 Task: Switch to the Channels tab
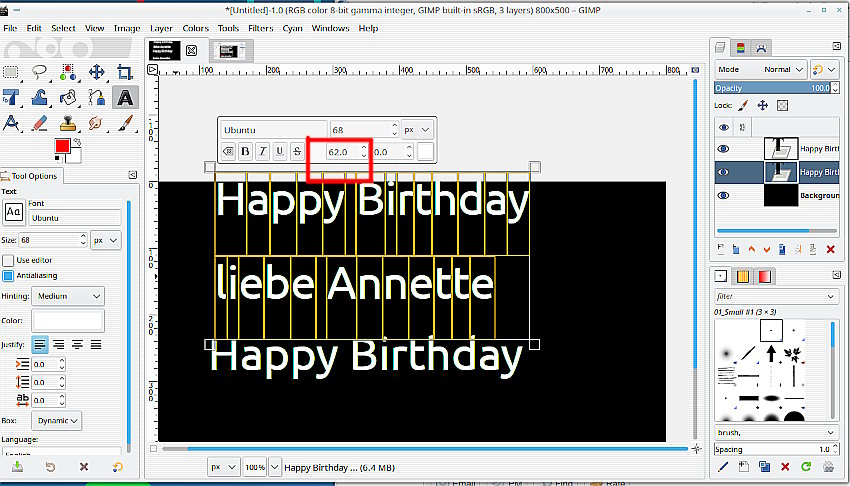tap(740, 48)
